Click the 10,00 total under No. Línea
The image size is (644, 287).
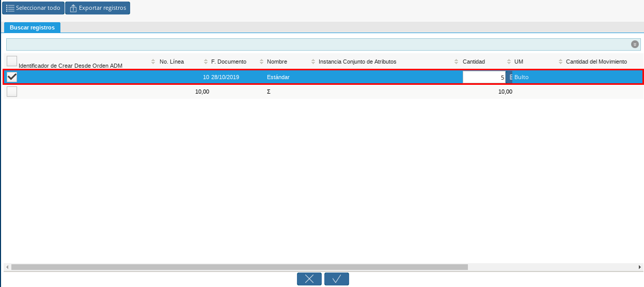(202, 92)
